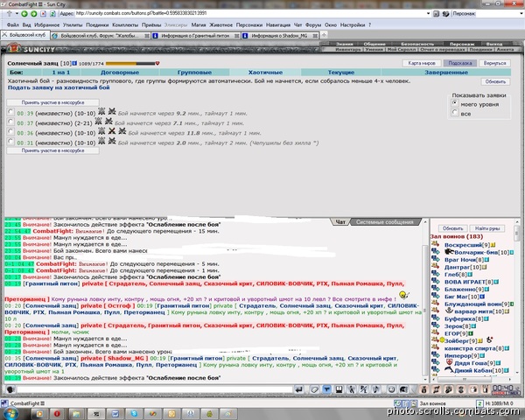
Task: Click the send message enter-arrow icon
Action: coord(298,389)
